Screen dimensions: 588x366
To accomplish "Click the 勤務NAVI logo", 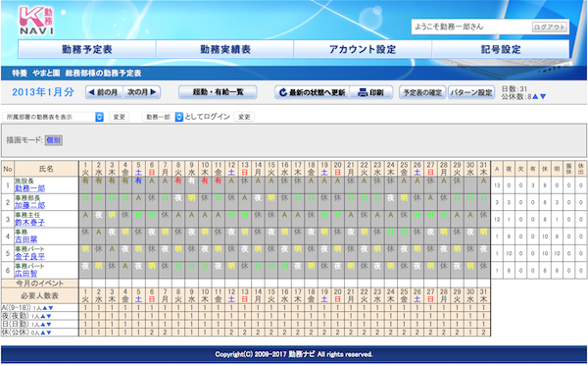I will point(36,21).
